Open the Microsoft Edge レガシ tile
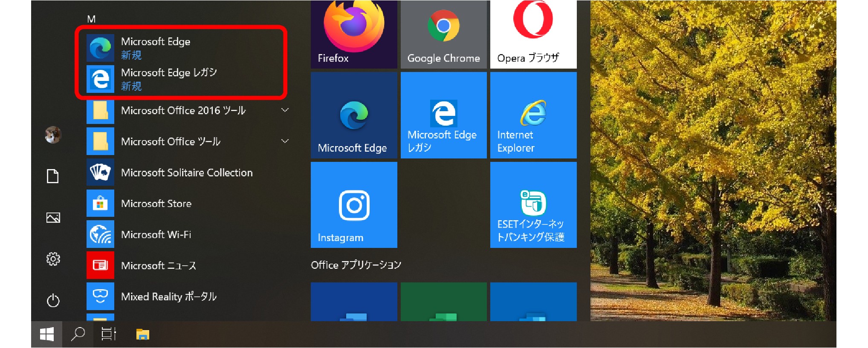This screenshot has width=868, height=348. [443, 115]
